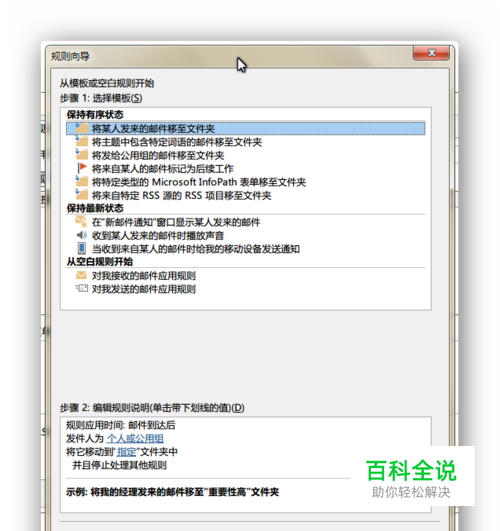Image resolution: width=500 pixels, height=531 pixels.
Task: Click folder icon beside Microsoft InfoPath 表单 rule
Action: pyautogui.click(x=81, y=182)
